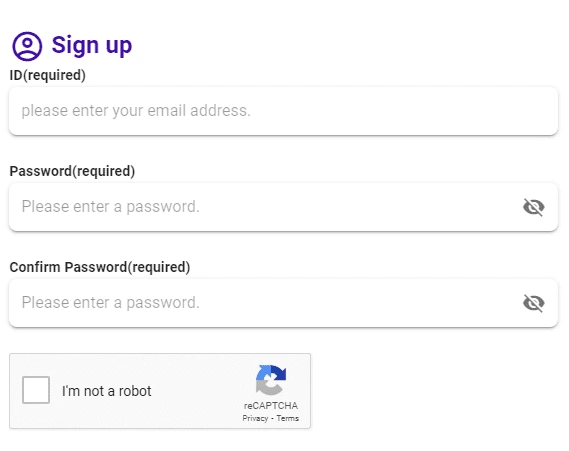Show password using Password field eye icon
The image size is (569, 451).
click(534, 207)
